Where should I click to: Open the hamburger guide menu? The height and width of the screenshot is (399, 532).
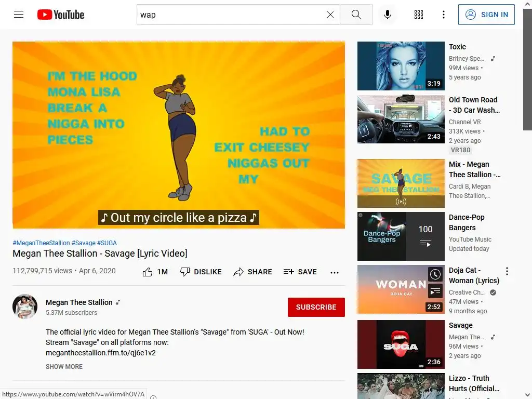point(19,15)
